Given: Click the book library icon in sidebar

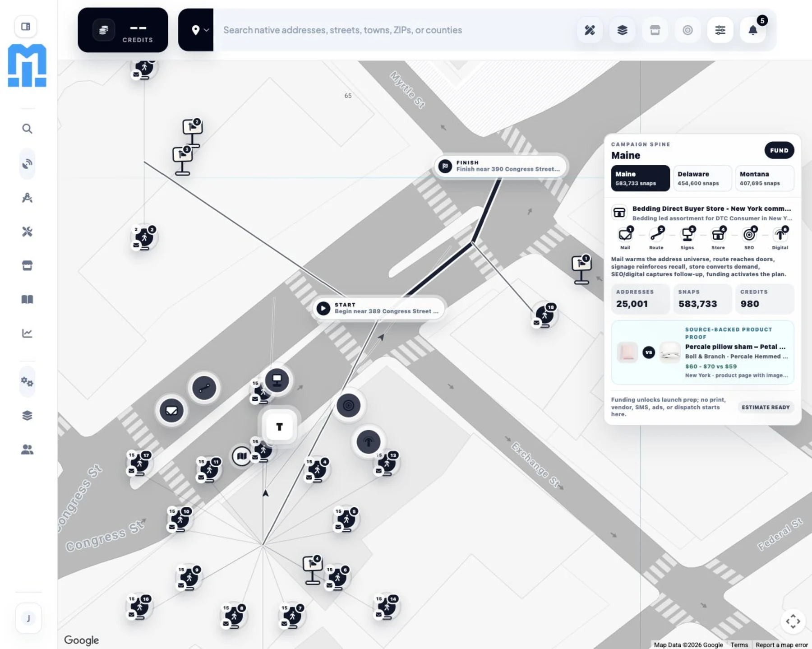Looking at the screenshot, I should coord(27,299).
